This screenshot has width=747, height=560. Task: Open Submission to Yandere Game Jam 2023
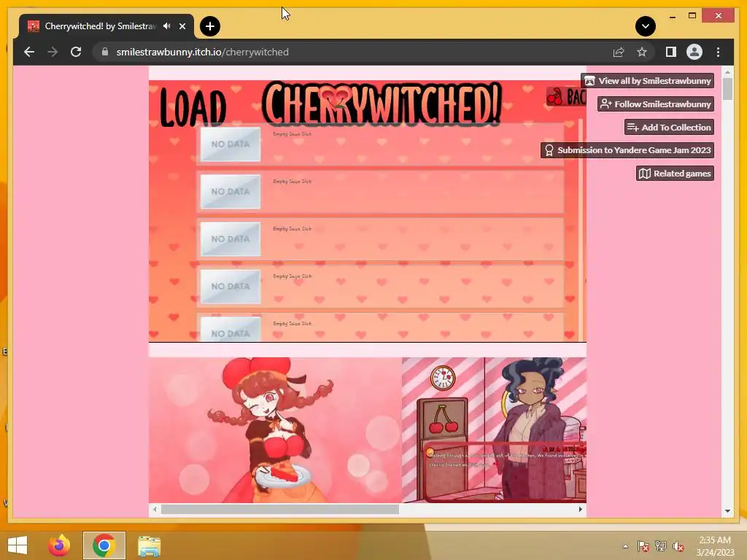tap(627, 150)
